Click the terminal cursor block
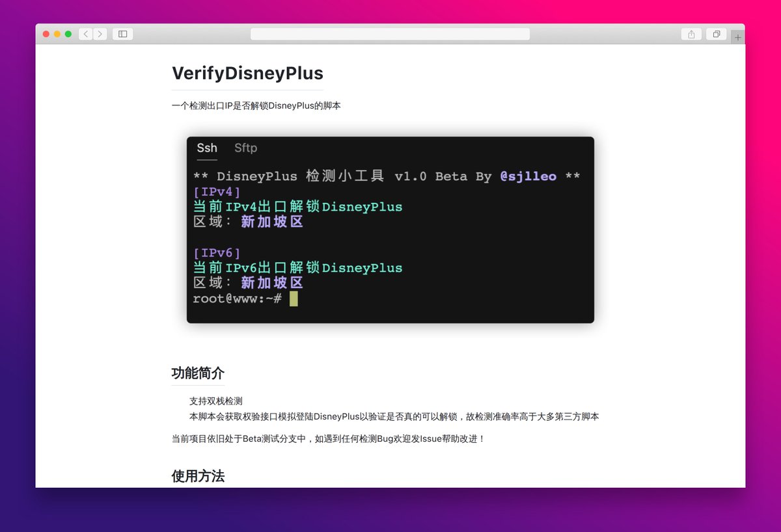The height and width of the screenshot is (532, 781). [x=294, y=299]
